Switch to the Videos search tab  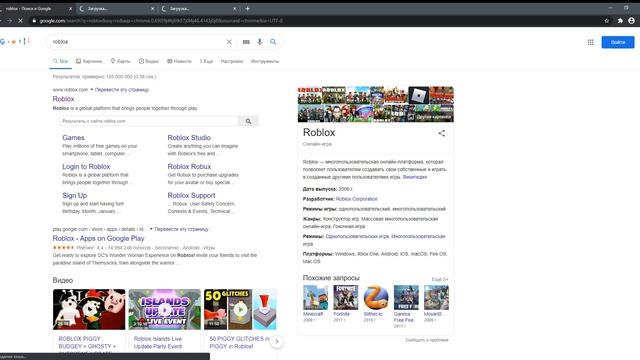(149, 61)
